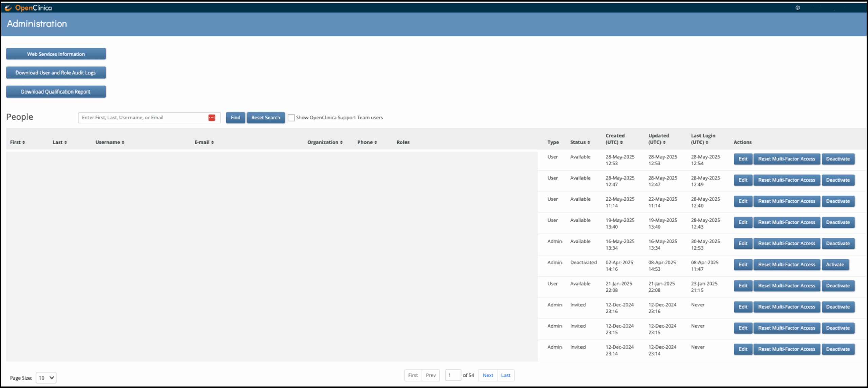Sort by Username column arrows
This screenshot has width=868, height=388.
point(123,143)
